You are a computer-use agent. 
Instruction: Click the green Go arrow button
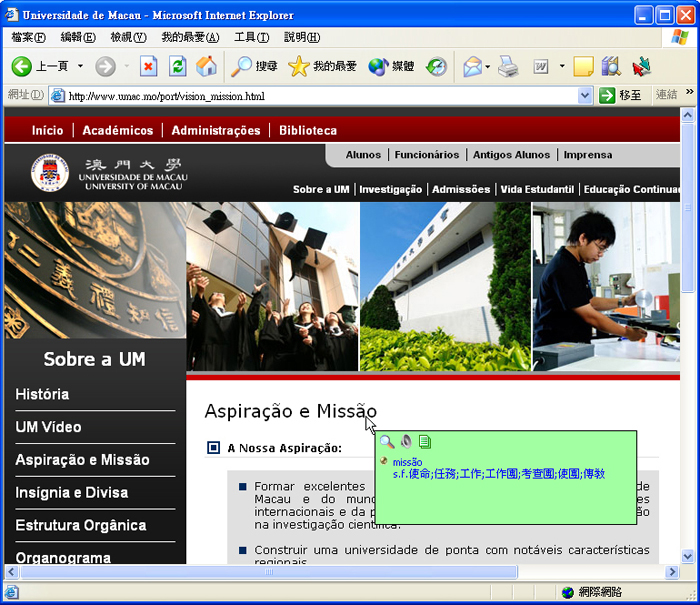[x=607, y=95]
